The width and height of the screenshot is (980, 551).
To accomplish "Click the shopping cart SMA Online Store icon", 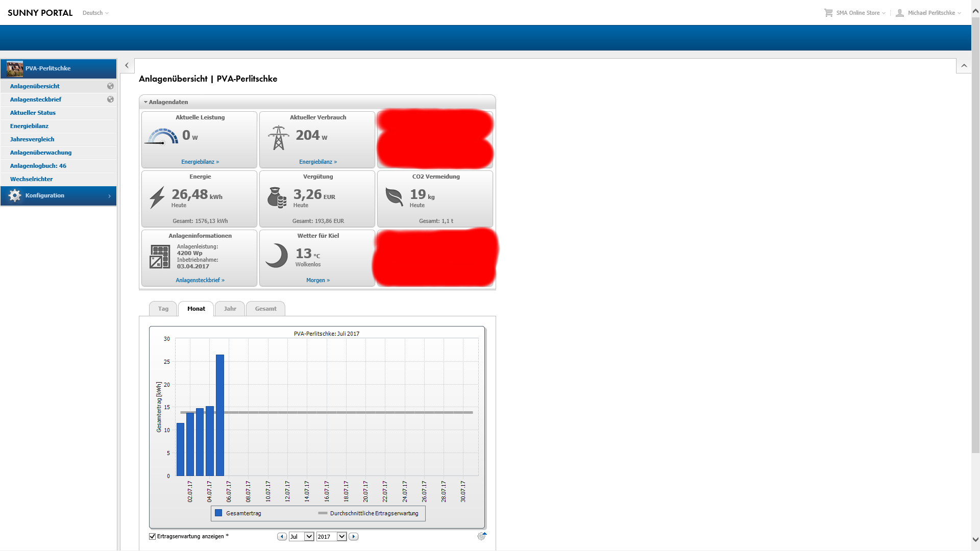I will [x=828, y=13].
